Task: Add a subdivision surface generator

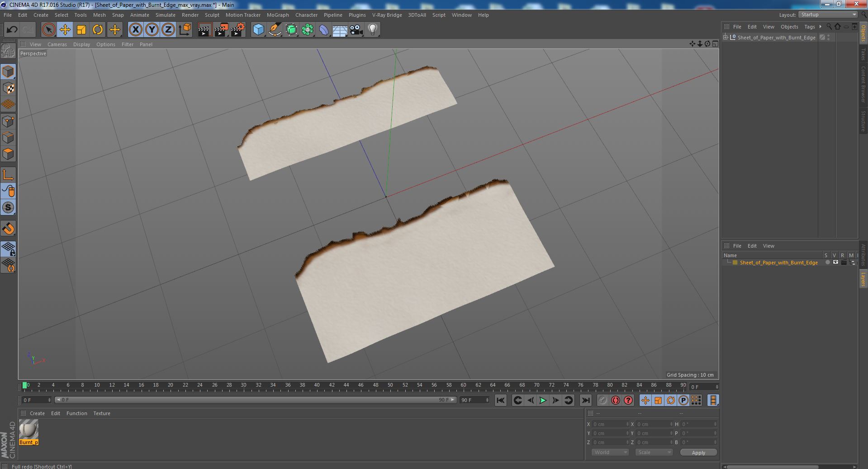Action: [x=291, y=30]
